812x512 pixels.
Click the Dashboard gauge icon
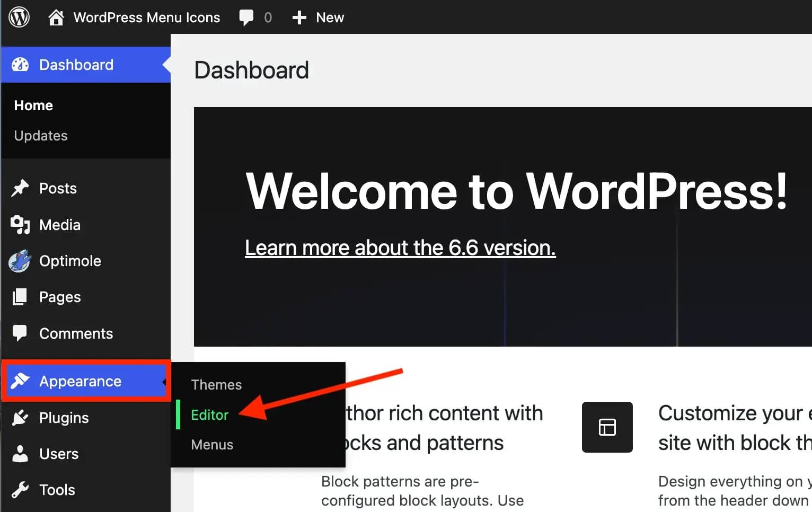(x=20, y=65)
